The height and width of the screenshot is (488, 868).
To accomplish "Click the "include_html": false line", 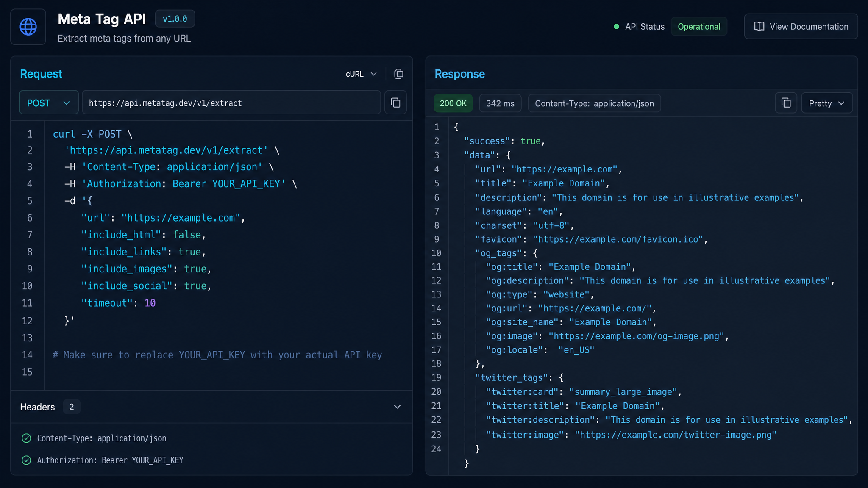I will [143, 235].
